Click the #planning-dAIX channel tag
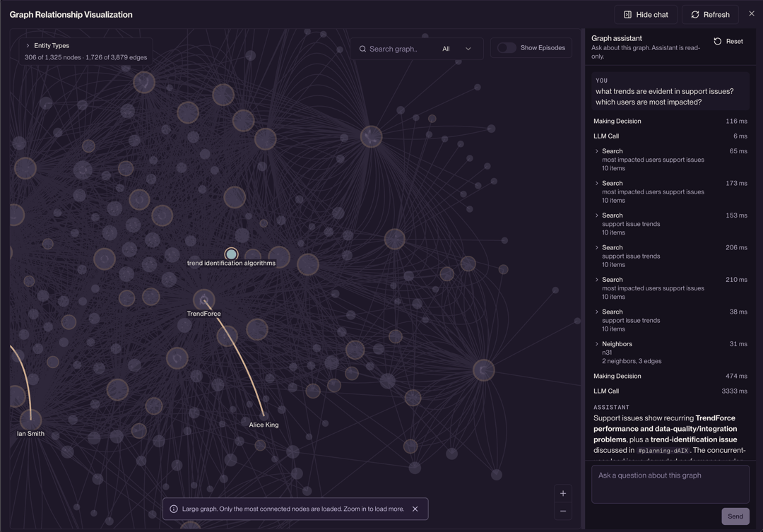 (x=663, y=451)
